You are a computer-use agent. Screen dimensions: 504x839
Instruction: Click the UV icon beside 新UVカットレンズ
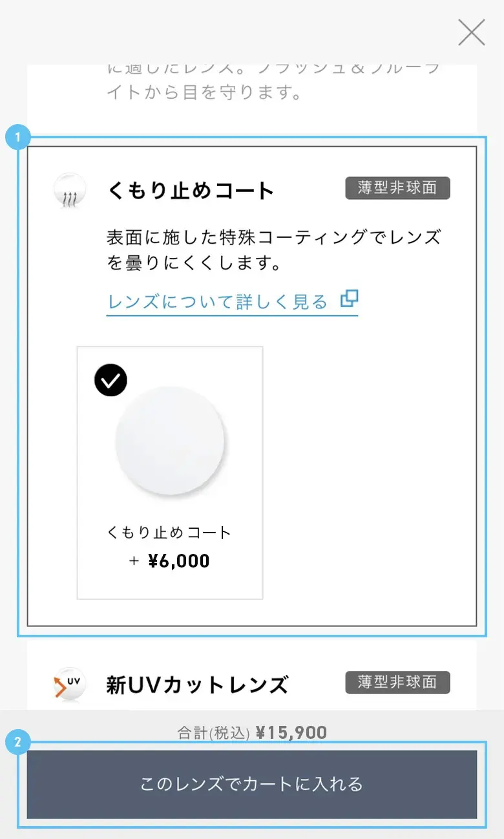click(x=69, y=684)
